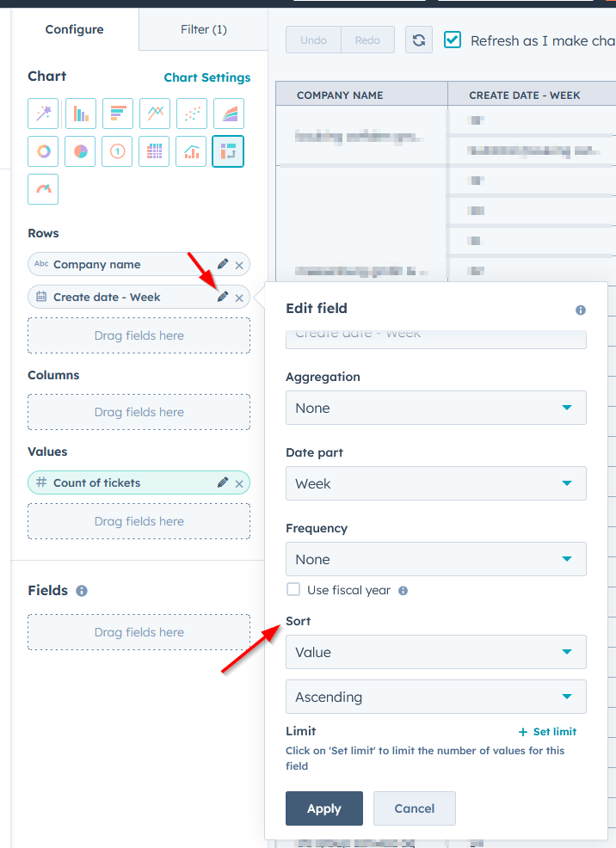Select the Configure tab
This screenshot has height=848, width=616.
pos(74,28)
